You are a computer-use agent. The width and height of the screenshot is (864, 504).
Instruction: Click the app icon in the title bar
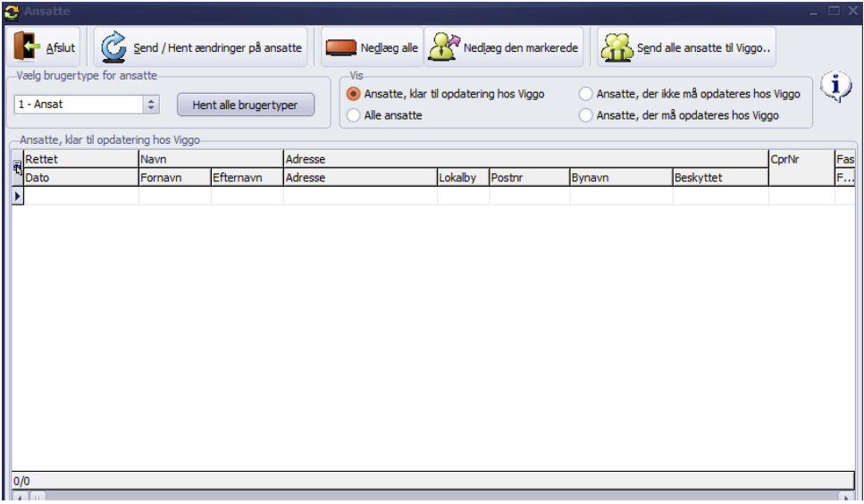click(12, 11)
